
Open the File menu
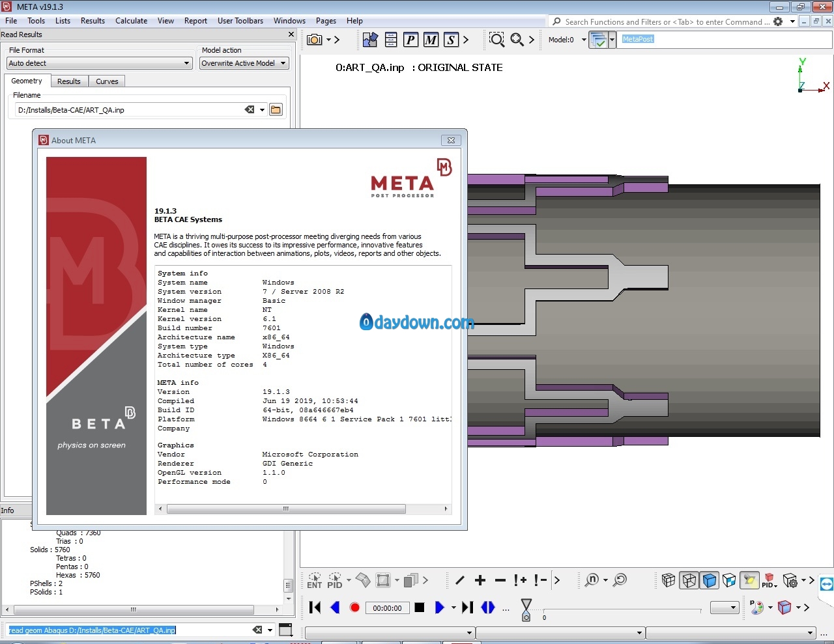coord(11,21)
